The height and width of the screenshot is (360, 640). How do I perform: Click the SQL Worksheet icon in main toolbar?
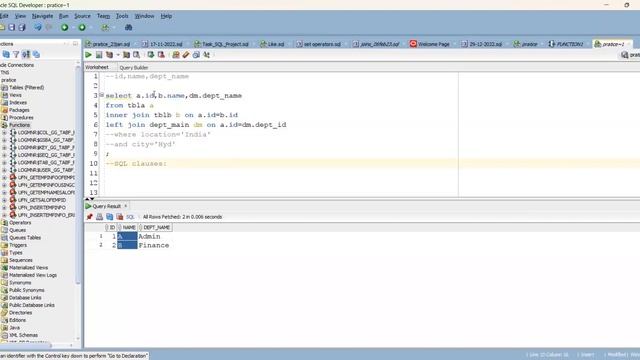(x=105, y=27)
